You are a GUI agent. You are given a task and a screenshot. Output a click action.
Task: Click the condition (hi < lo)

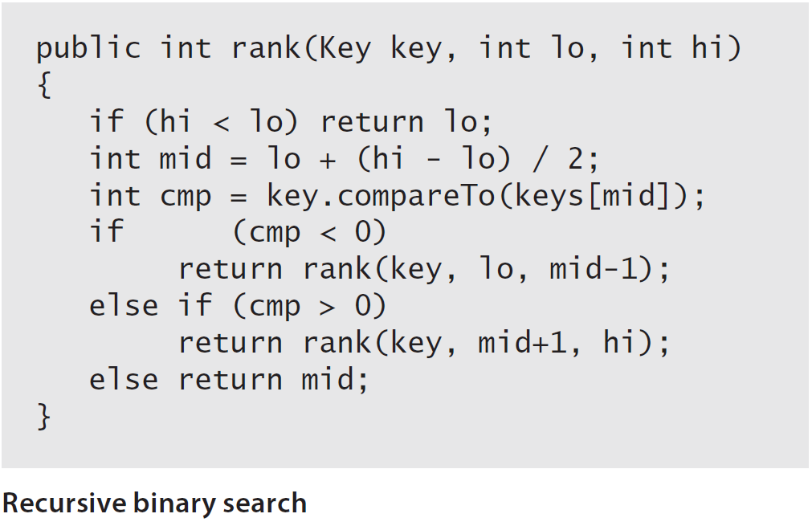click(x=222, y=123)
